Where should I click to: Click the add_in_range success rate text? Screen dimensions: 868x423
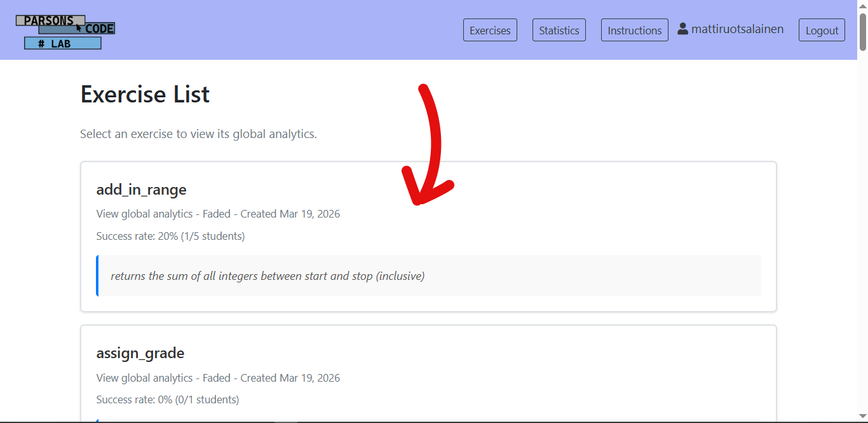(x=170, y=236)
